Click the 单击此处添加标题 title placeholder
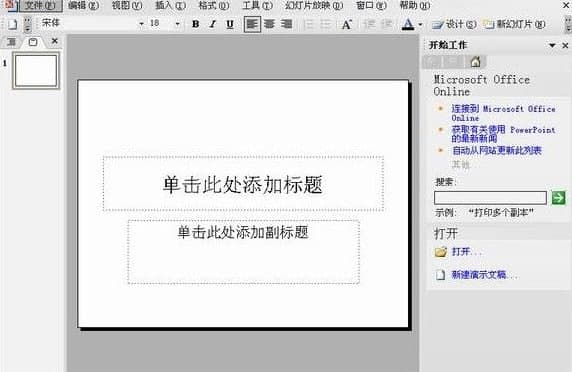The height and width of the screenshot is (372, 572). [243, 183]
